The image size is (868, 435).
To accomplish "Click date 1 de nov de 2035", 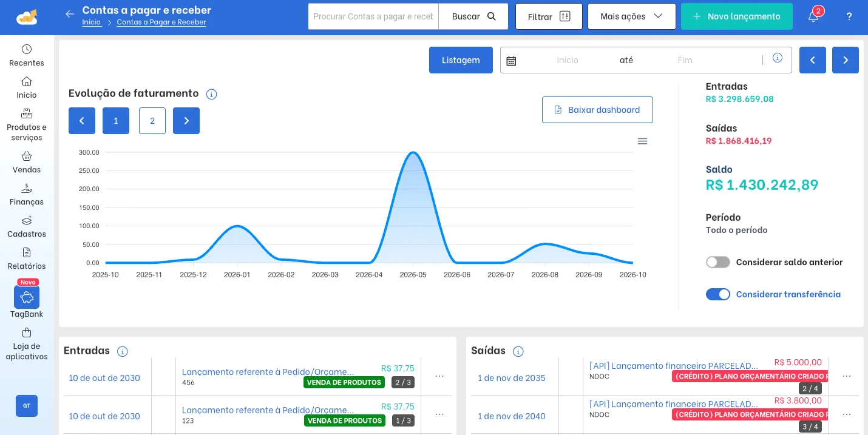I will 512,378.
